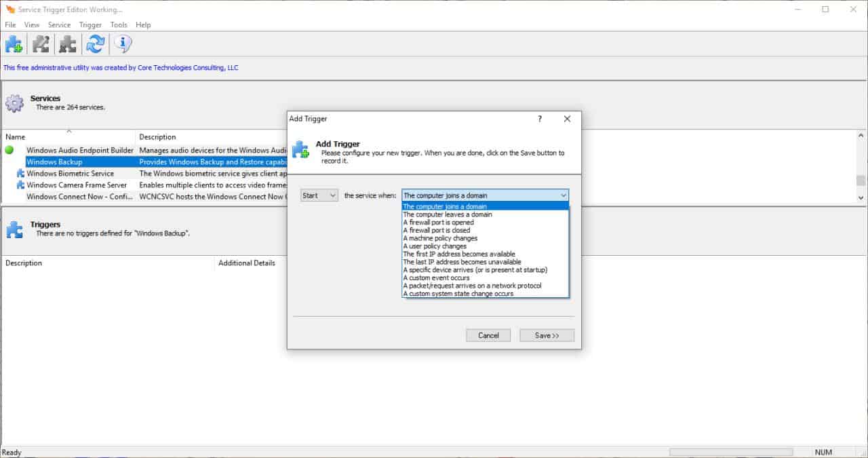This screenshot has height=458, width=868.
Task: Click the services list scroll down arrow
Action: tap(861, 197)
